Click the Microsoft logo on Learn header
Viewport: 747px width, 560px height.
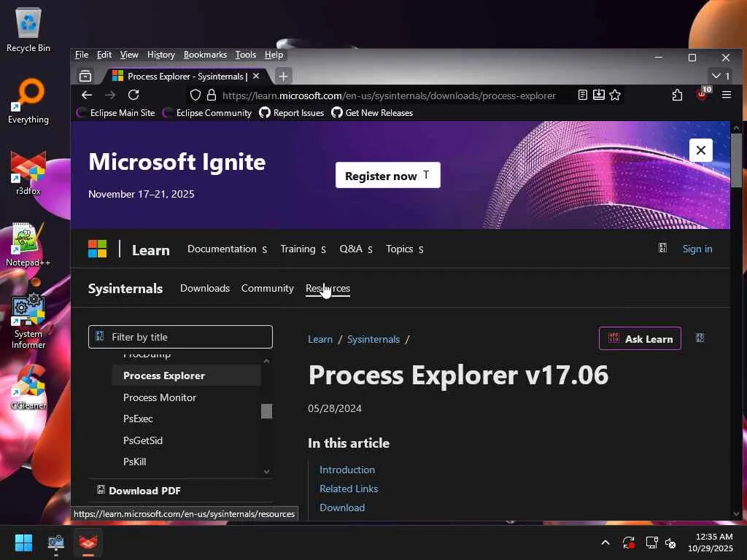point(98,249)
